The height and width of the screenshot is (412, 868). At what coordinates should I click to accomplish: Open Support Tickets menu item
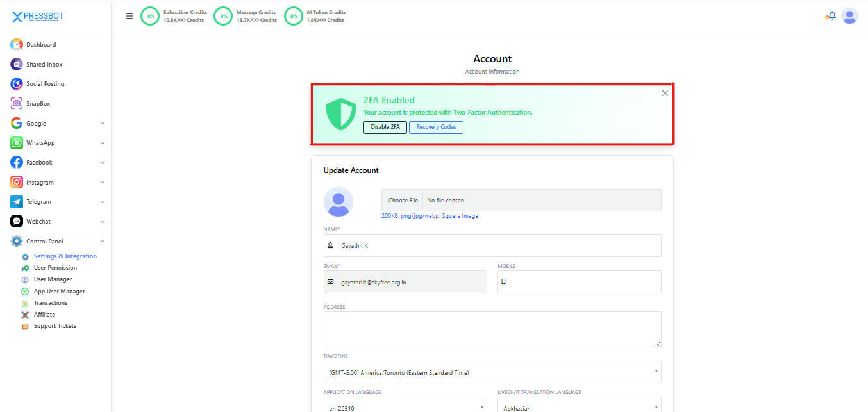click(54, 326)
